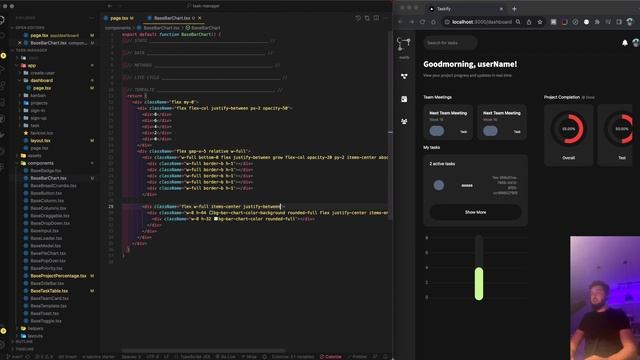Click the first Next Team Meeting card

click(448, 122)
